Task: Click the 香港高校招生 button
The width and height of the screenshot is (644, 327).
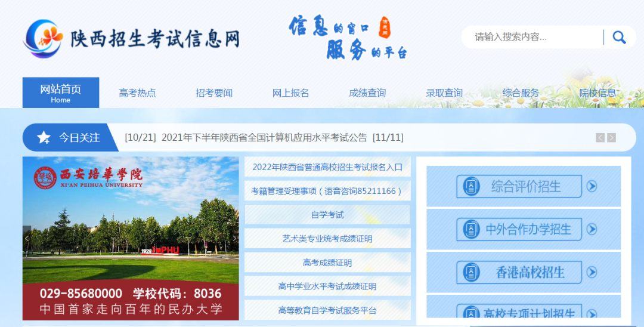Action: [519, 272]
